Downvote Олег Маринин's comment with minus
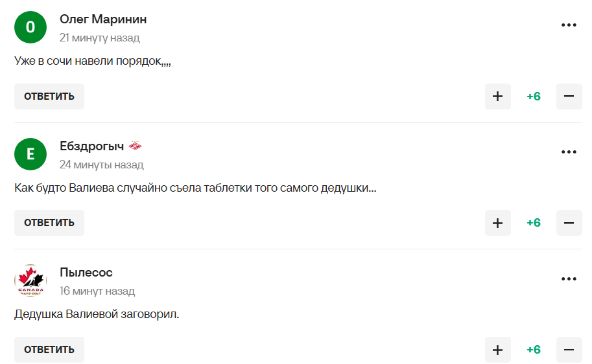Screen dimensions: 592x364 (x=569, y=97)
